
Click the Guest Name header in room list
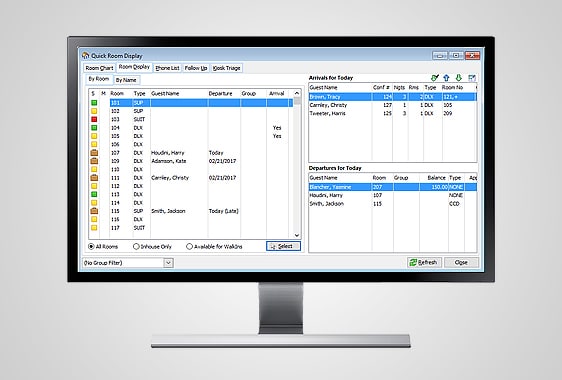coord(165,94)
